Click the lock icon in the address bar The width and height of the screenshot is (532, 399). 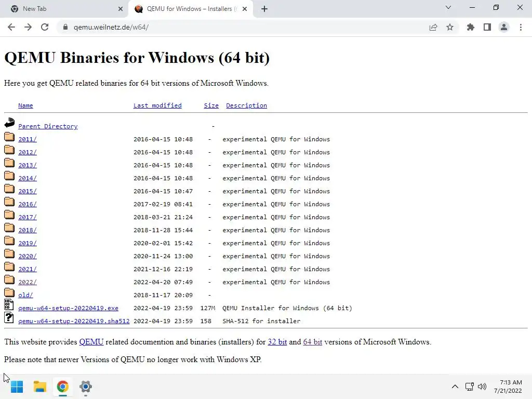click(65, 27)
